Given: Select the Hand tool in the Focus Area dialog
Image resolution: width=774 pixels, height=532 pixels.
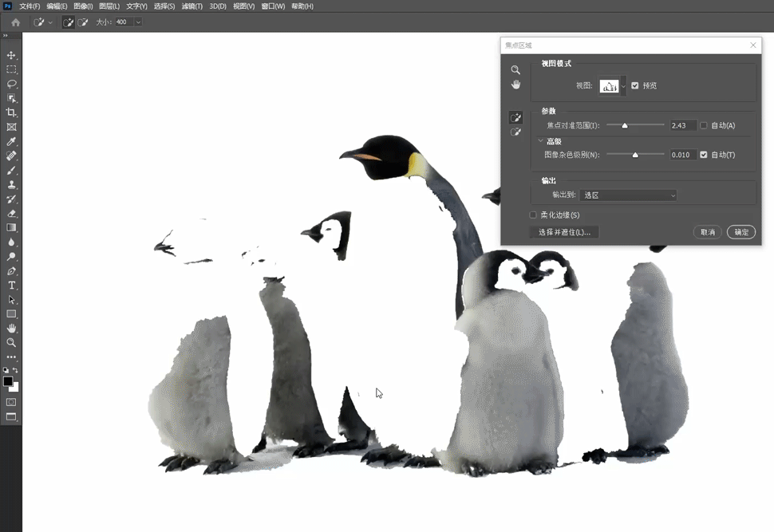Looking at the screenshot, I should coord(515,85).
